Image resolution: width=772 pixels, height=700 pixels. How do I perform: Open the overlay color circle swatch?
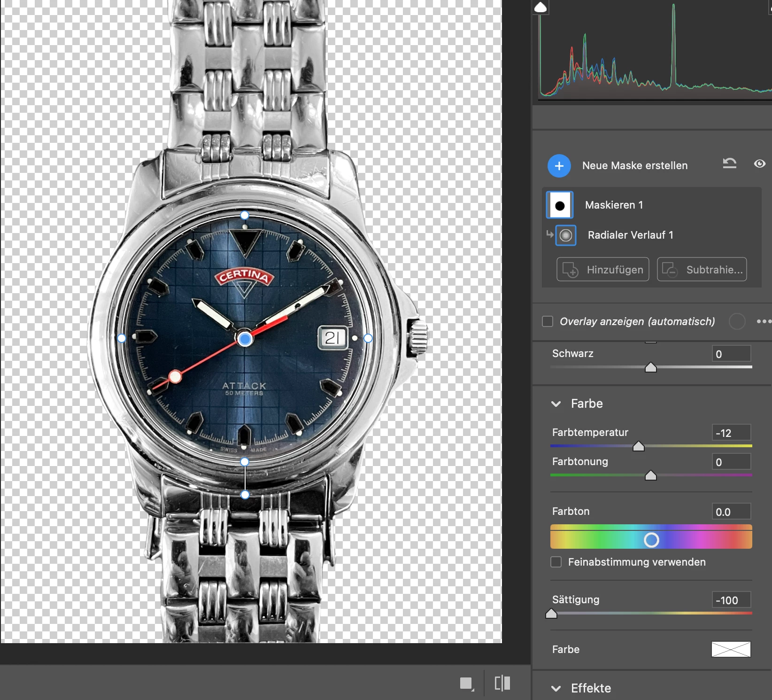coord(737,321)
